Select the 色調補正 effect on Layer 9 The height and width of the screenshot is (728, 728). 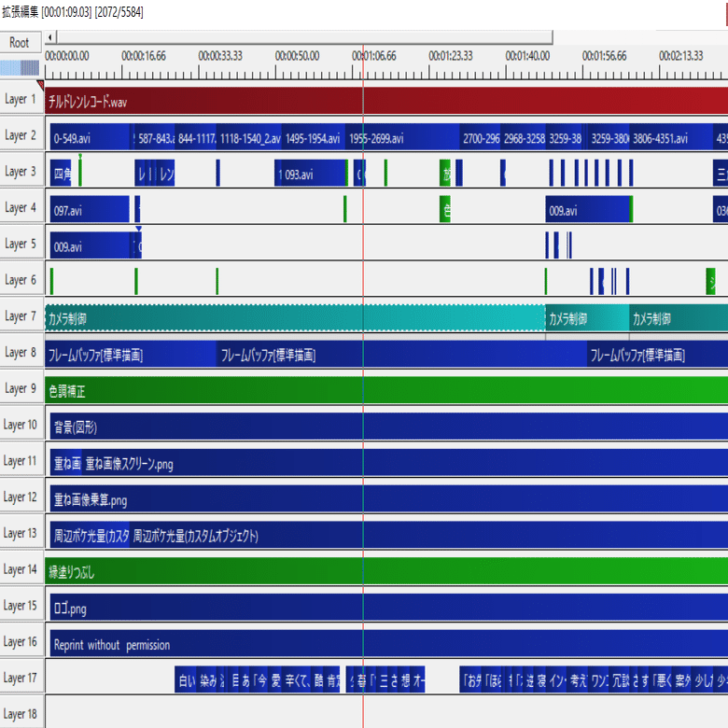[386, 390]
